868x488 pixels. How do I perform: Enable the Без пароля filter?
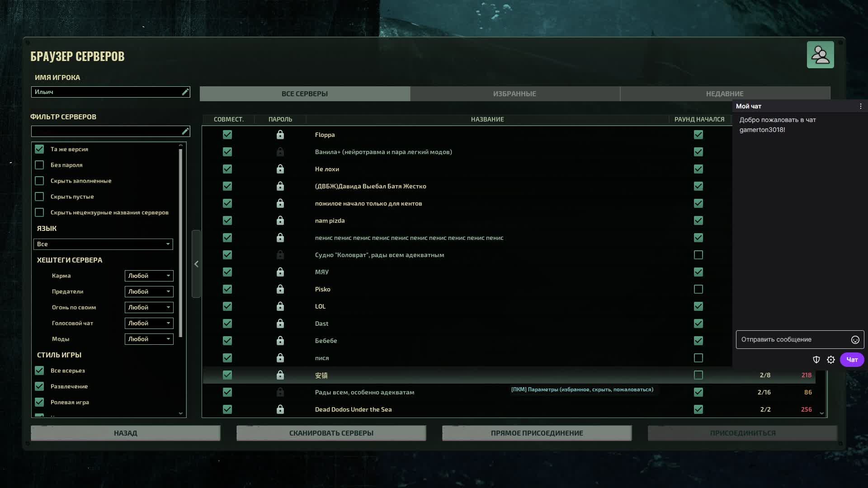pyautogui.click(x=39, y=165)
